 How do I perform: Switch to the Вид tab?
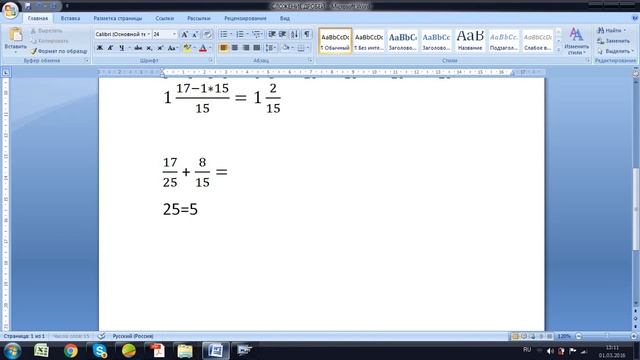pos(285,18)
